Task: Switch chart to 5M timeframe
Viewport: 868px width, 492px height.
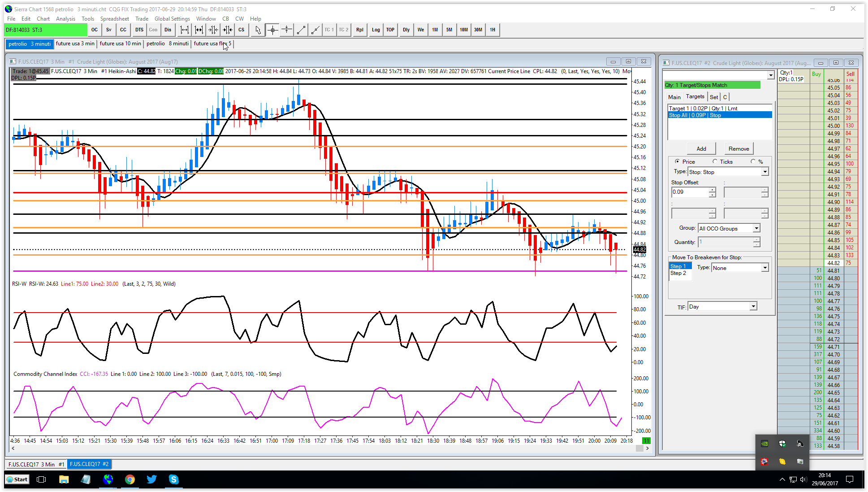Action: point(449,30)
